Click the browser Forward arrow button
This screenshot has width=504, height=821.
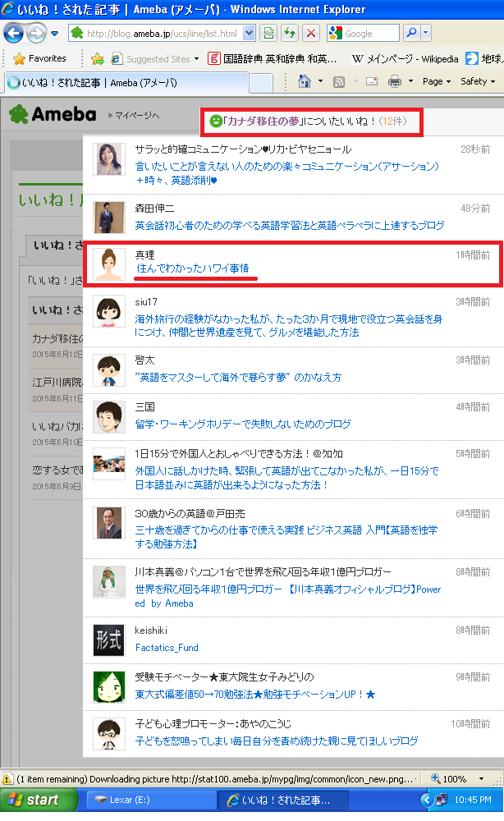coord(36,34)
